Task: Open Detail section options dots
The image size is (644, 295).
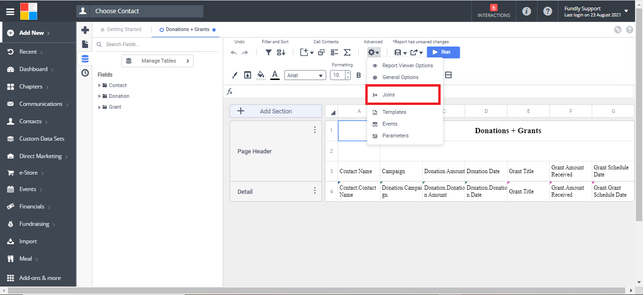Action: [x=315, y=191]
